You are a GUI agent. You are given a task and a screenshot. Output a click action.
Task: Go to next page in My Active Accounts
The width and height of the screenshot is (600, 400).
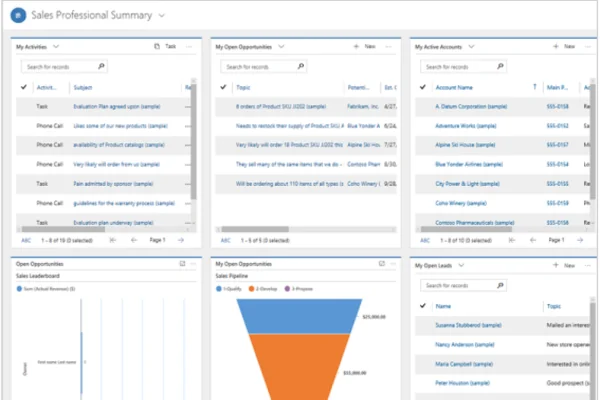point(580,240)
